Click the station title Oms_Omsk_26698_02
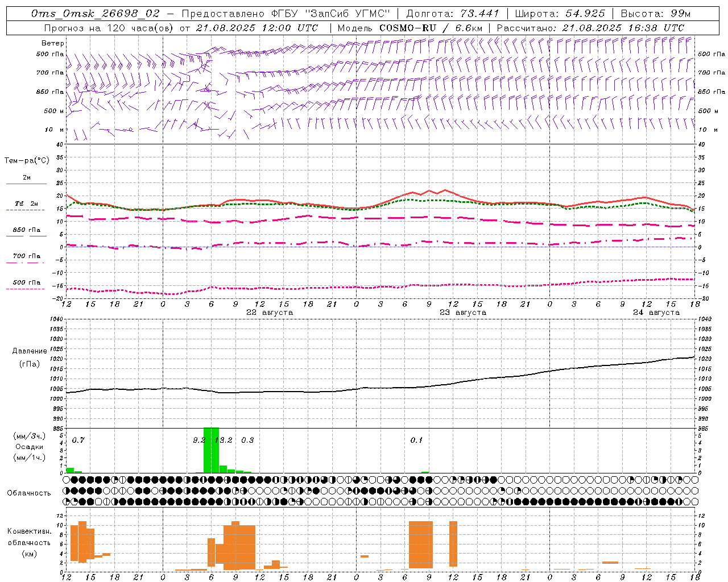Image resolution: width=728 pixels, height=582 pixels. tap(96, 14)
